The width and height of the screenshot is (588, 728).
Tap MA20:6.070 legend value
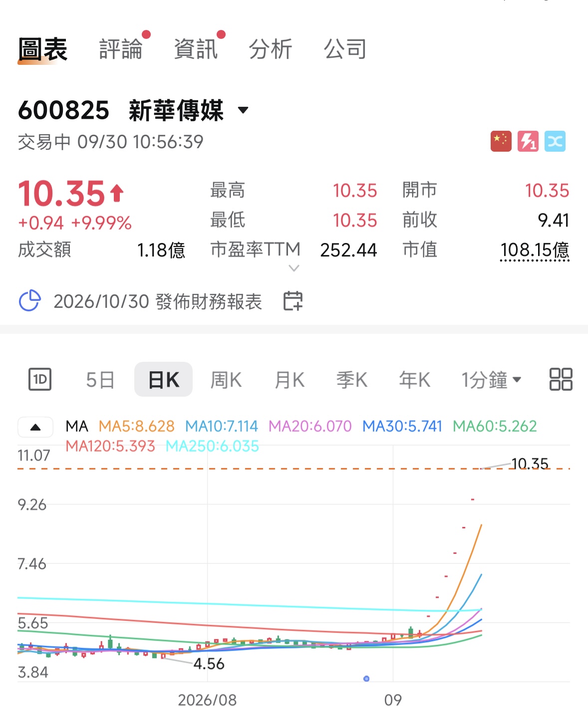click(x=310, y=426)
